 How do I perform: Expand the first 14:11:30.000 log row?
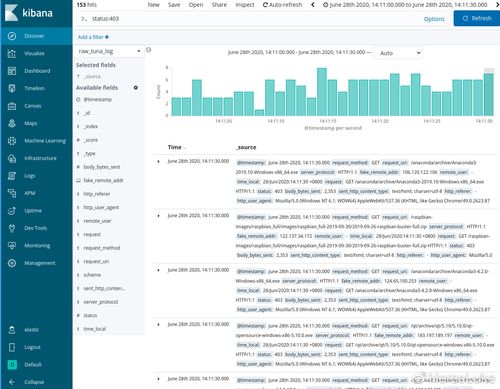click(158, 161)
